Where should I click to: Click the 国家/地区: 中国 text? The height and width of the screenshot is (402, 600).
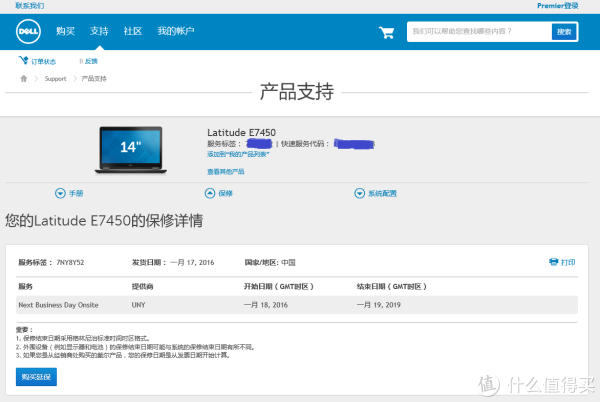click(x=270, y=262)
